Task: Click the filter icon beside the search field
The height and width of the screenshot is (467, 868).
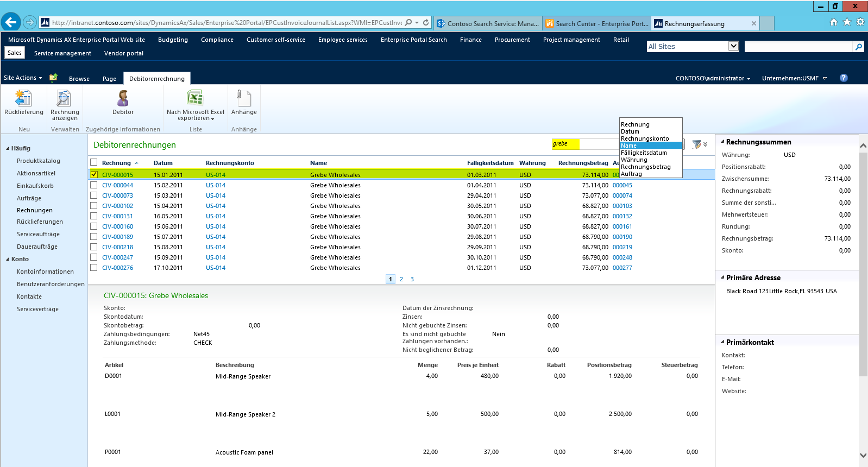Action: pyautogui.click(x=697, y=144)
